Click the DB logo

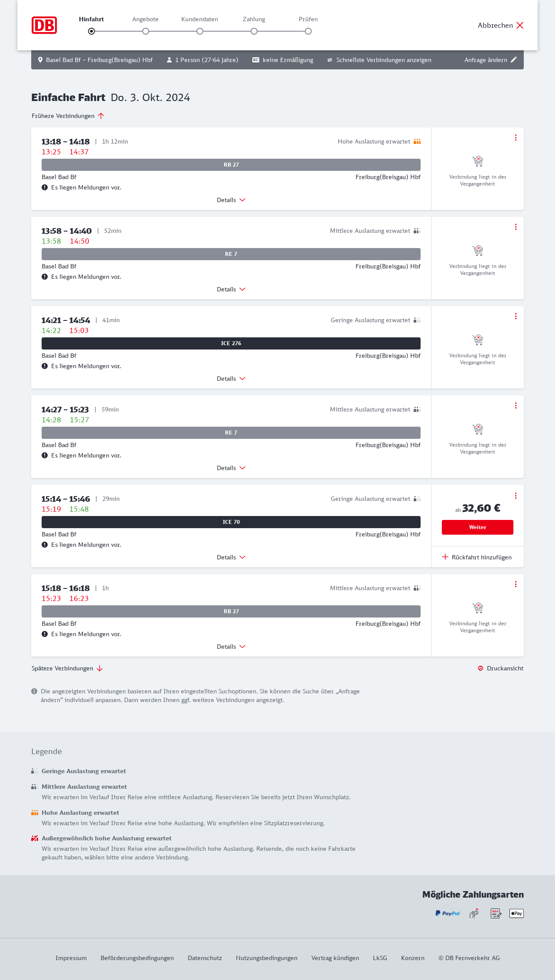tap(44, 25)
